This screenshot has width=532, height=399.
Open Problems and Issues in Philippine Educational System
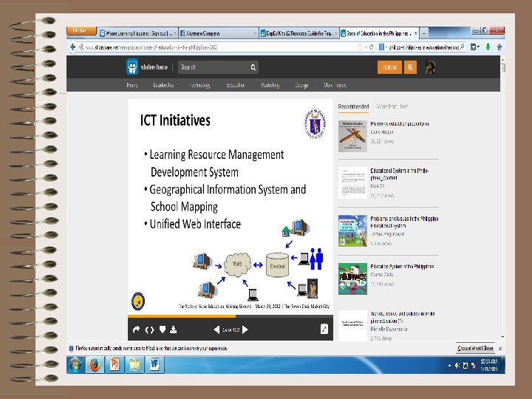pyautogui.click(x=404, y=222)
